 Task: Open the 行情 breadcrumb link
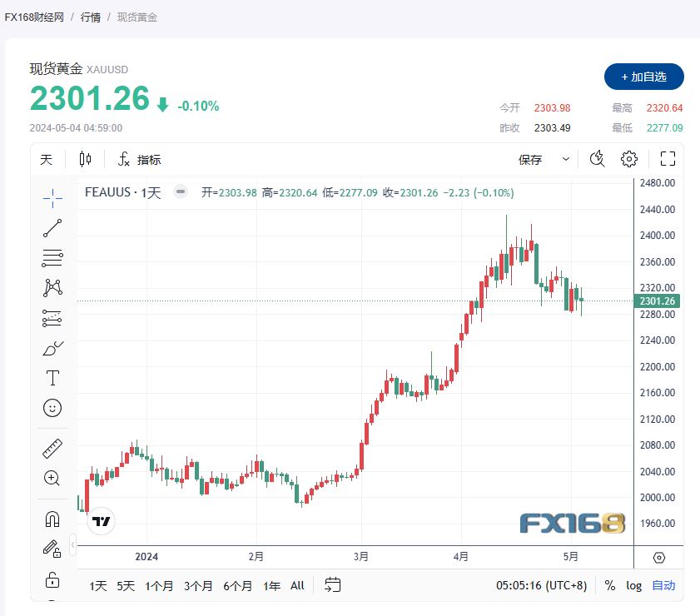coord(90,17)
